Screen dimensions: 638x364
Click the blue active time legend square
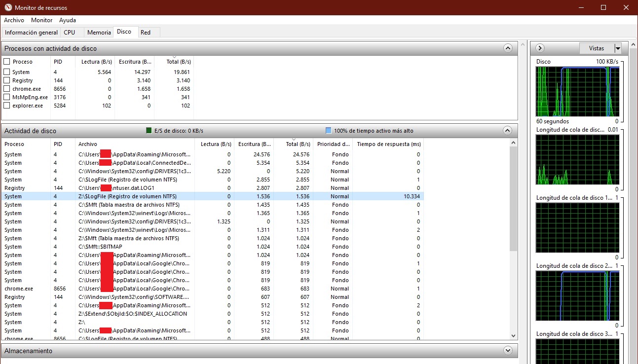click(329, 131)
